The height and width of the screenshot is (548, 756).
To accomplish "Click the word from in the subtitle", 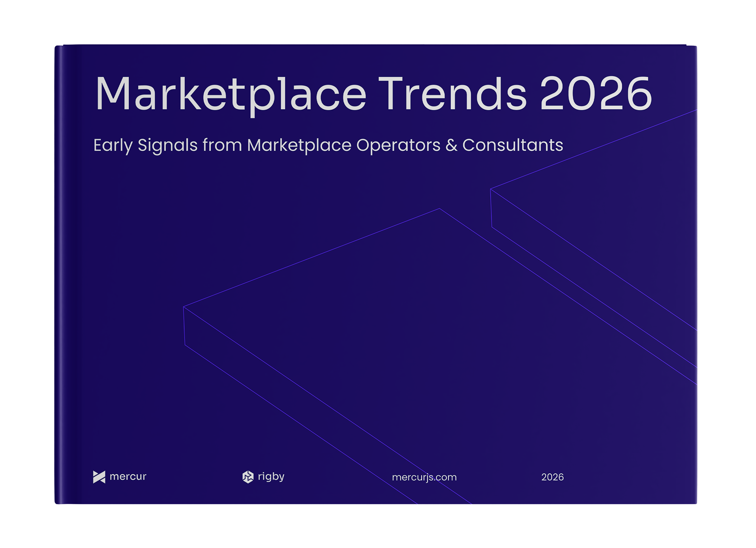I will [222, 145].
